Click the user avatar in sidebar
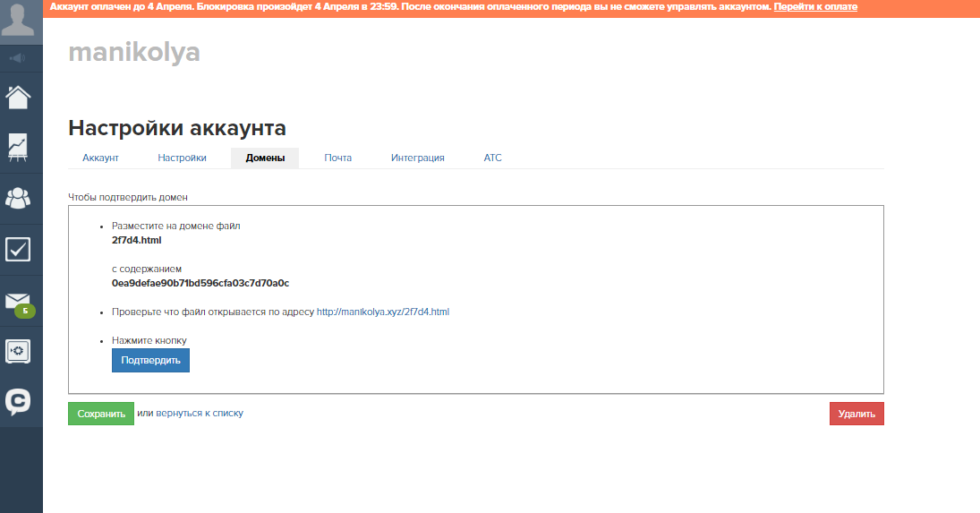Screen dimensions: 980x513 tap(21, 21)
